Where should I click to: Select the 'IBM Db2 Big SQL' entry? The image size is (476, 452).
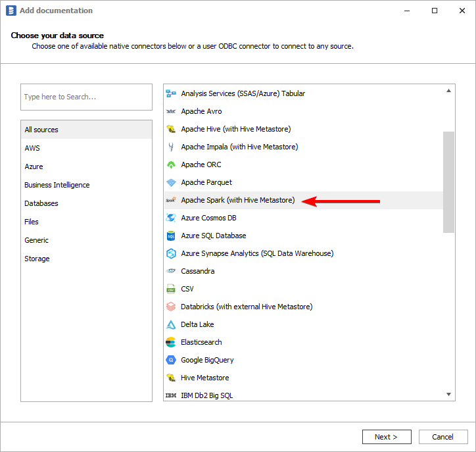(304, 394)
